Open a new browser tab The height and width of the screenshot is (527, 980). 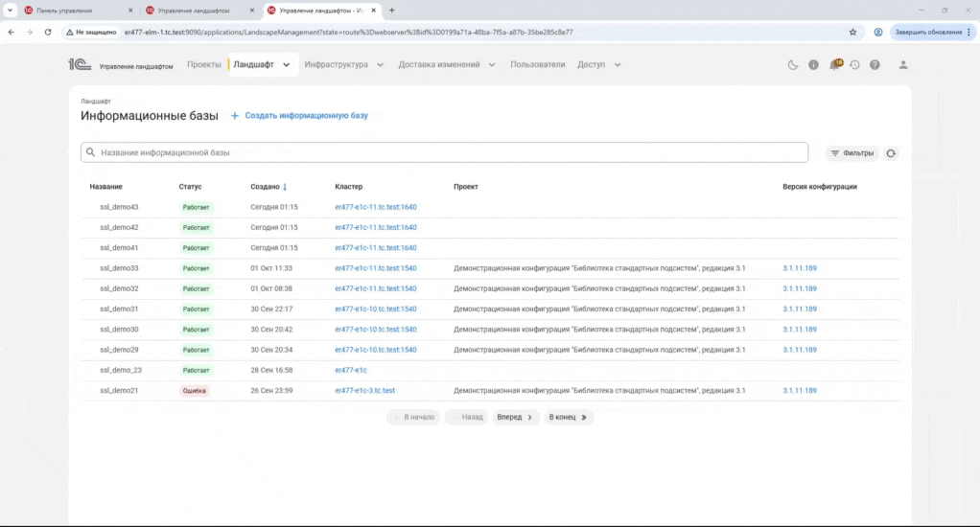(392, 10)
